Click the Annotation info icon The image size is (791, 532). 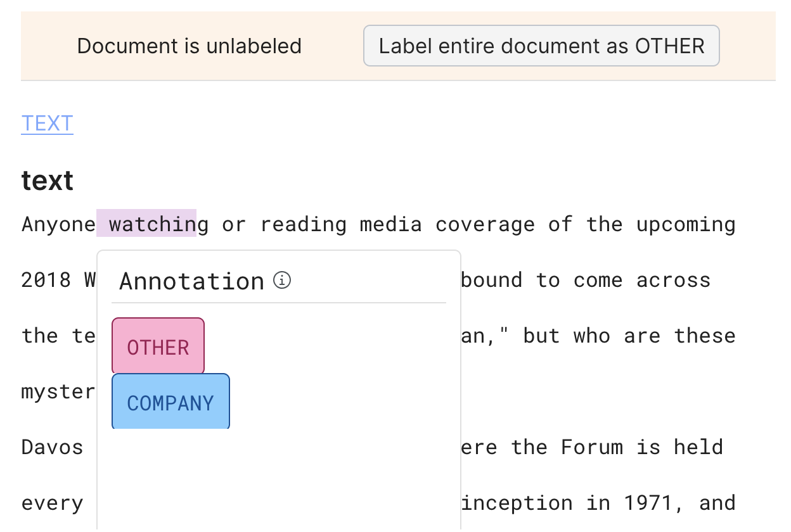[282, 280]
